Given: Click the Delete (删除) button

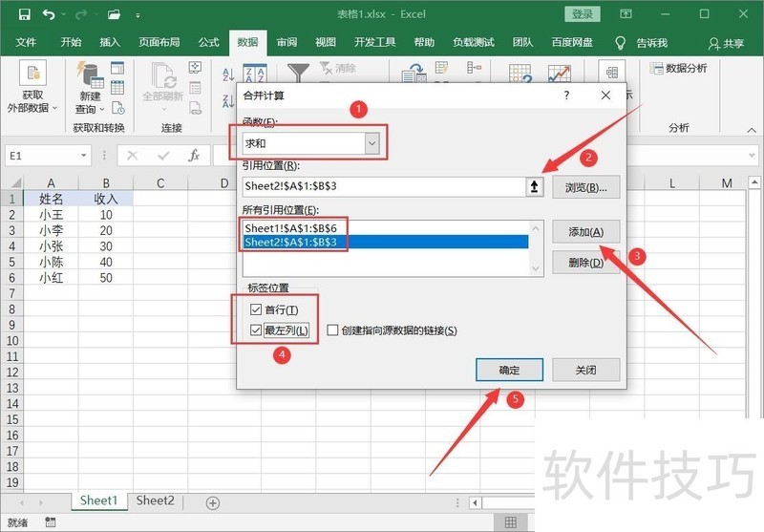Looking at the screenshot, I should (x=586, y=263).
